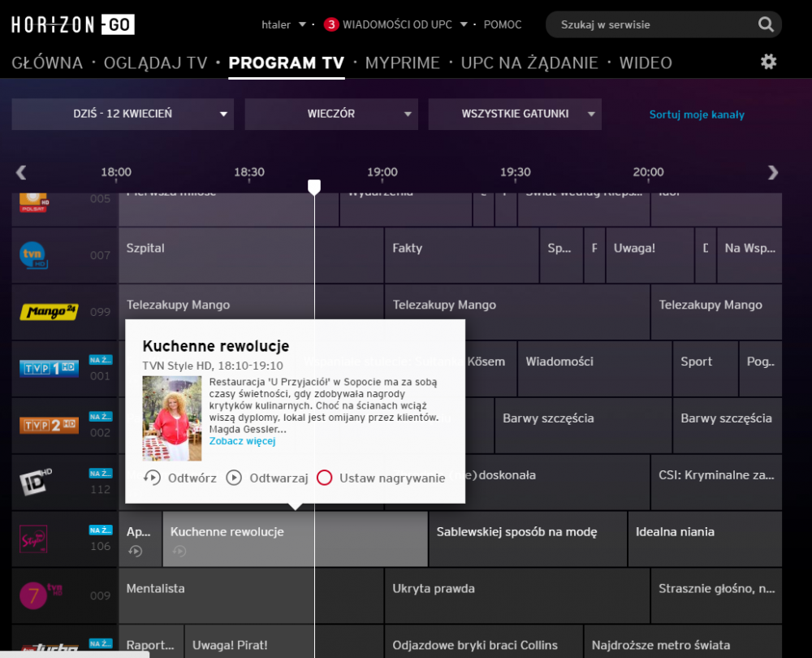Image resolution: width=812 pixels, height=658 pixels.
Task: Select Raport... programme on TVN Turbo
Action: 151,642
